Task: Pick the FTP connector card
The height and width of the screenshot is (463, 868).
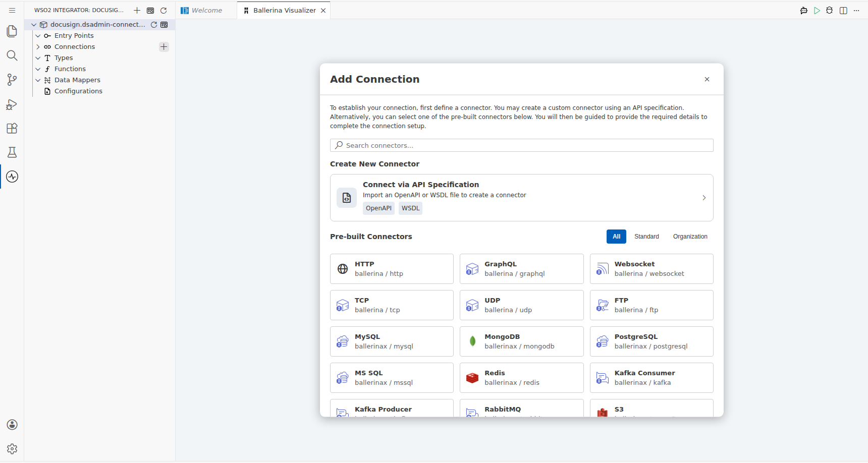Action: pos(652,305)
